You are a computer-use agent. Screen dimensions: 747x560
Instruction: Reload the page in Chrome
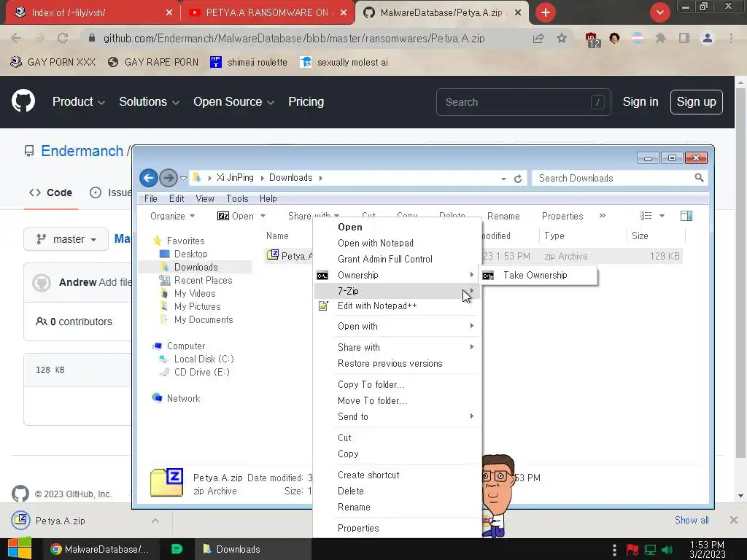63,38
